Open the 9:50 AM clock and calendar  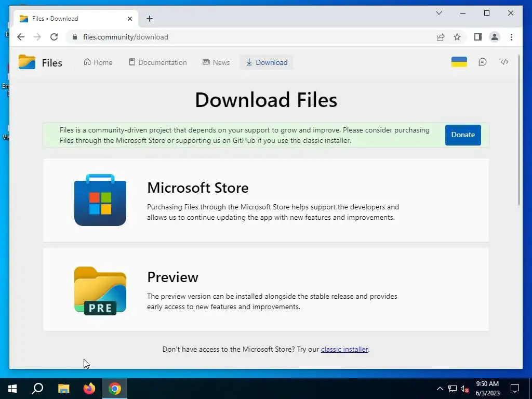tap(487, 389)
